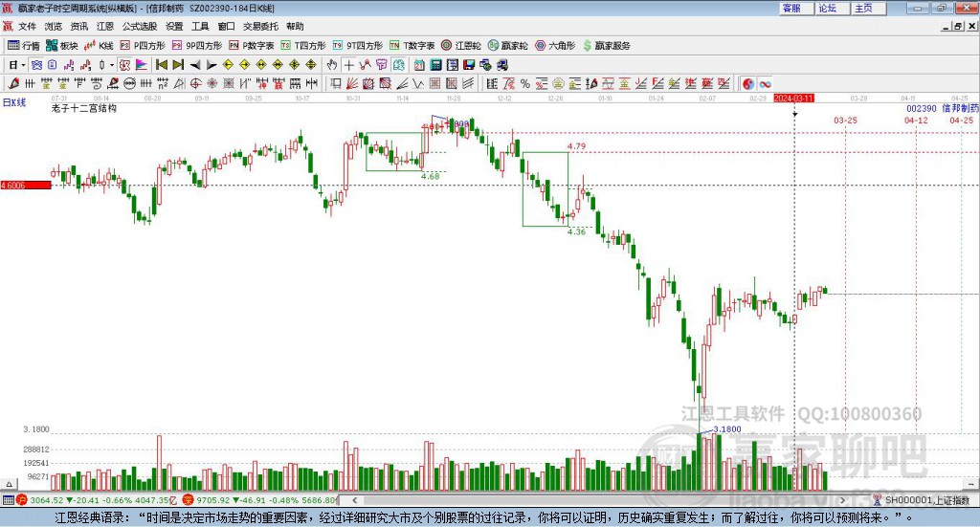Open the 江恩轮 Gann wheel
Image resolution: width=980 pixels, height=527 pixels.
461,46
